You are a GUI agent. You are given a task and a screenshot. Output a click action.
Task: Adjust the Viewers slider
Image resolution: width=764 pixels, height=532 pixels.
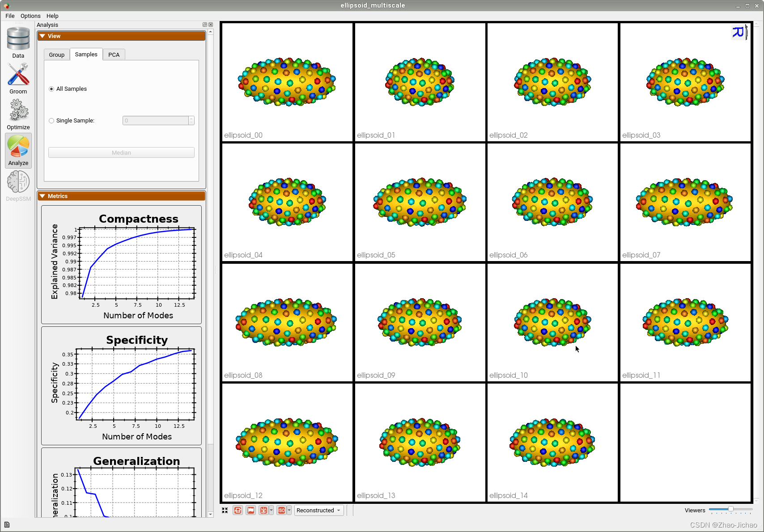point(731,509)
